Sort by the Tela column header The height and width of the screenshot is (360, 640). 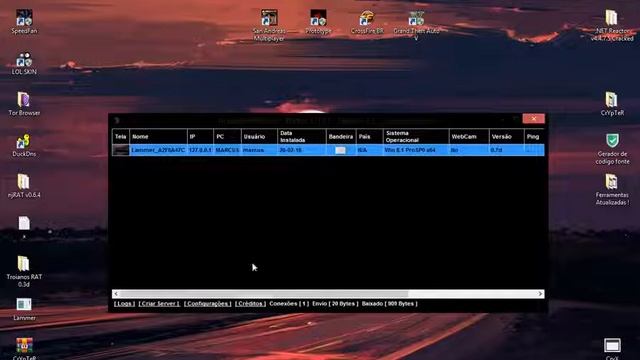[121, 136]
